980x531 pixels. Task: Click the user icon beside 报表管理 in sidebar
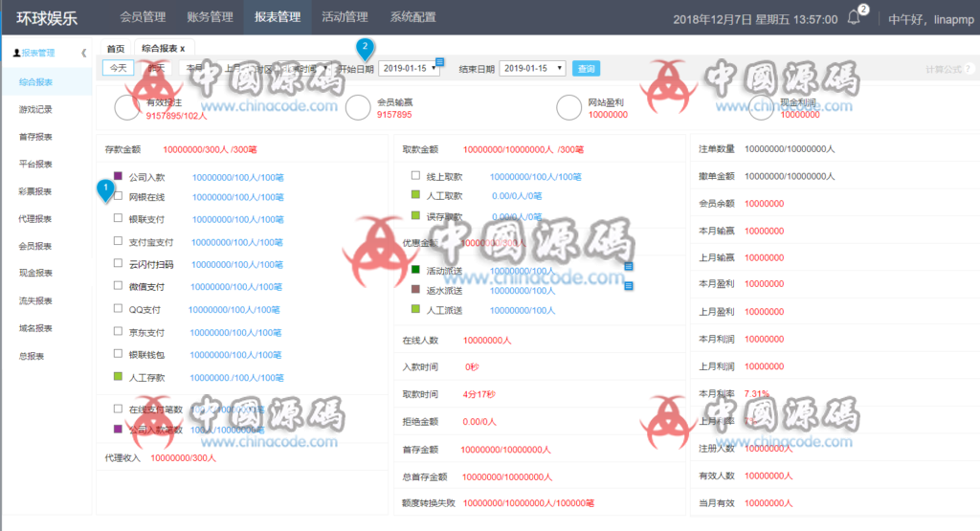(17, 54)
